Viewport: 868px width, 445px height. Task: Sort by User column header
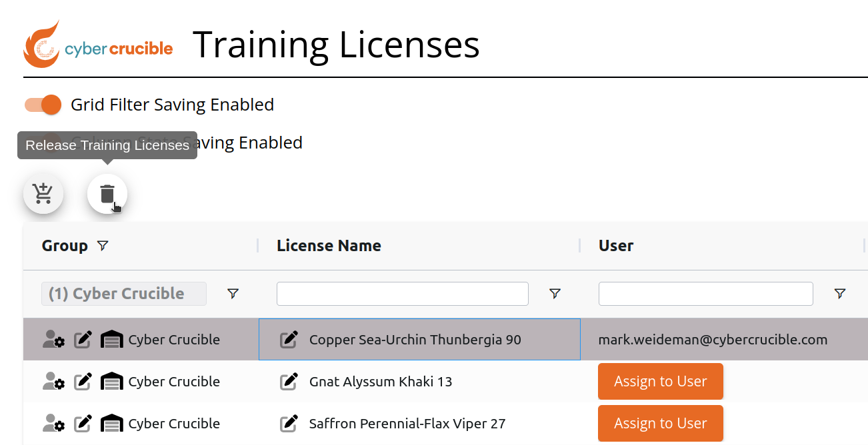point(616,246)
